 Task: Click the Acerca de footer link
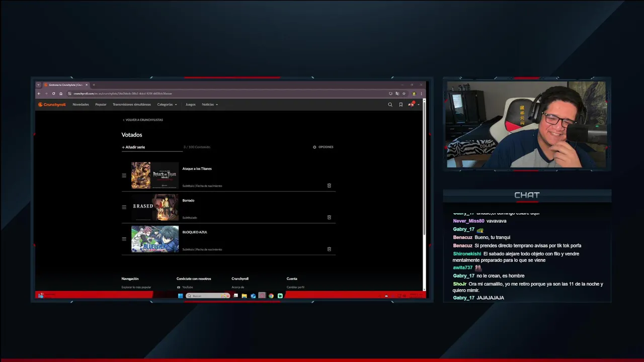[x=238, y=287]
